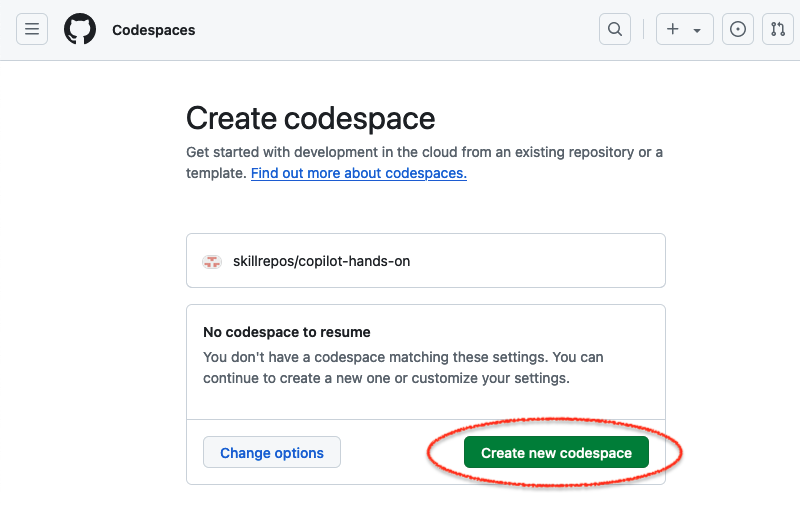Open the issues icon in header
Image resolution: width=800 pixels, height=506 pixels.
738,29
